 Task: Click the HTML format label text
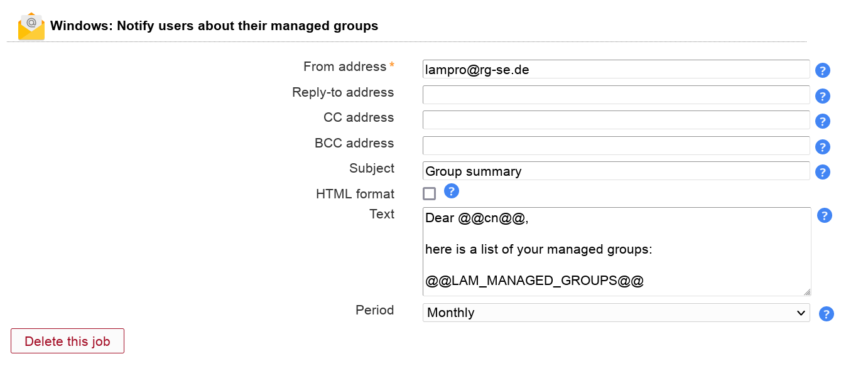coord(355,194)
